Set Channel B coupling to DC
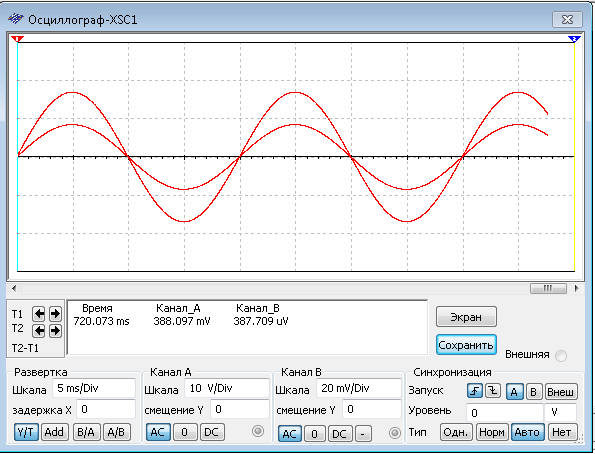 click(340, 434)
